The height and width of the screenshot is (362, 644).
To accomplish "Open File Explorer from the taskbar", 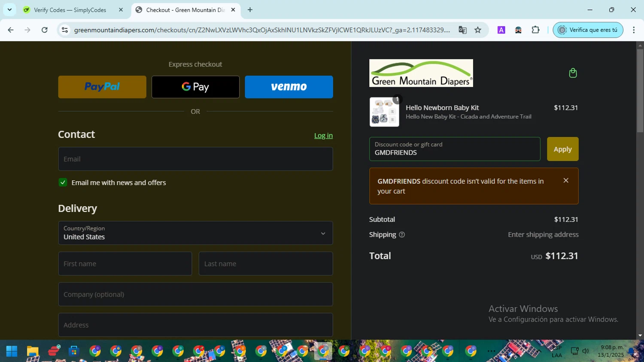I will point(33,351).
